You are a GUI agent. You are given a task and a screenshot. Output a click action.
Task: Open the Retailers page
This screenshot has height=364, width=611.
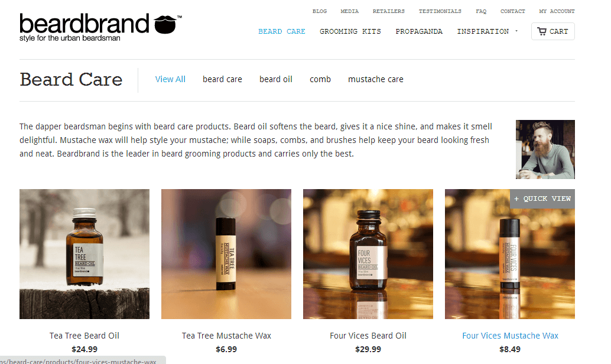click(x=388, y=11)
